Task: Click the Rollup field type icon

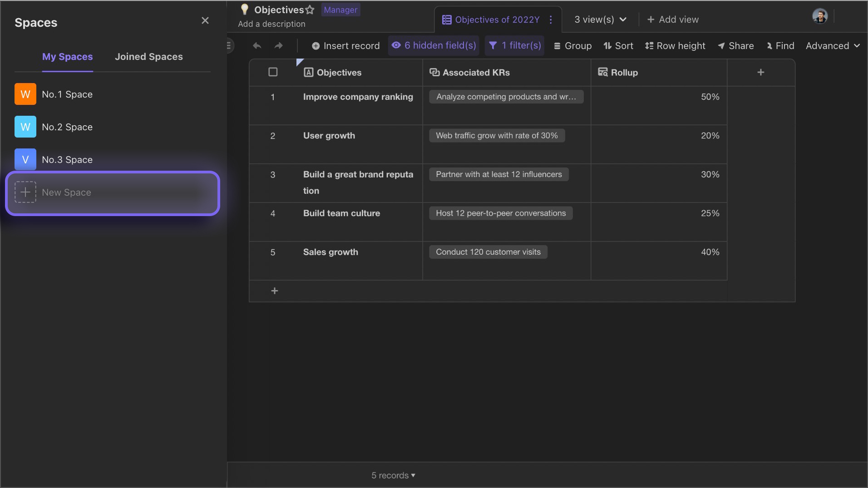Action: coord(603,72)
